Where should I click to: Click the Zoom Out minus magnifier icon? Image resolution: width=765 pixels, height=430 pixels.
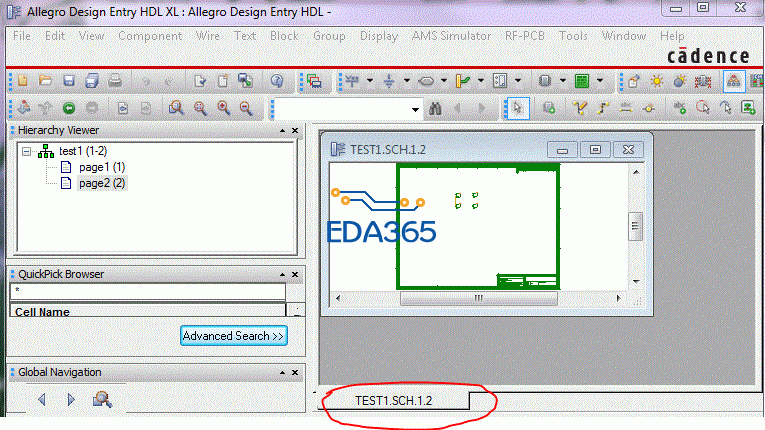pos(246,108)
